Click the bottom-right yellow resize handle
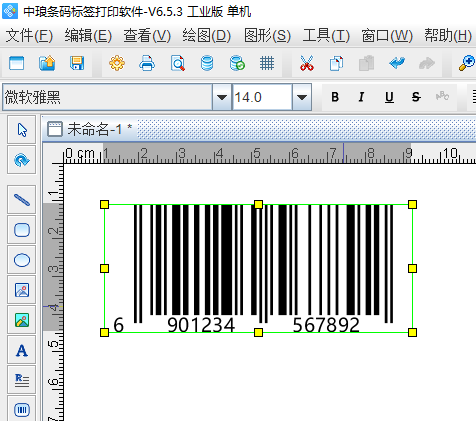This screenshot has width=476, height=421. 412,332
